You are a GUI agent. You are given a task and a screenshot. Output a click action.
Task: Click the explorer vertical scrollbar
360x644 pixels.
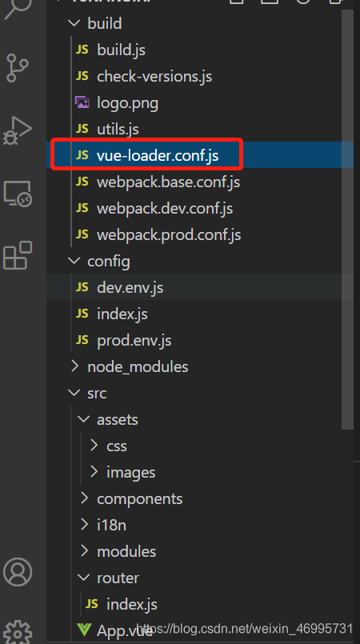(348, 220)
